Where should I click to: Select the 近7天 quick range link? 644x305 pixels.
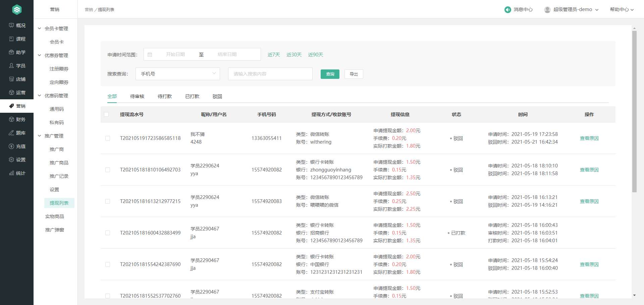pyautogui.click(x=274, y=55)
